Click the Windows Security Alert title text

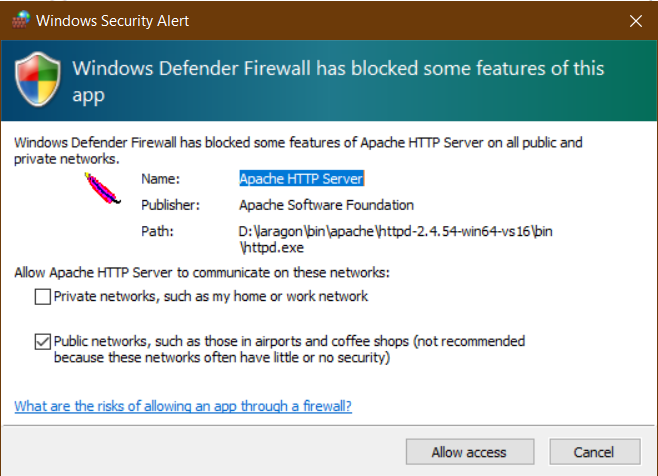tap(112, 21)
